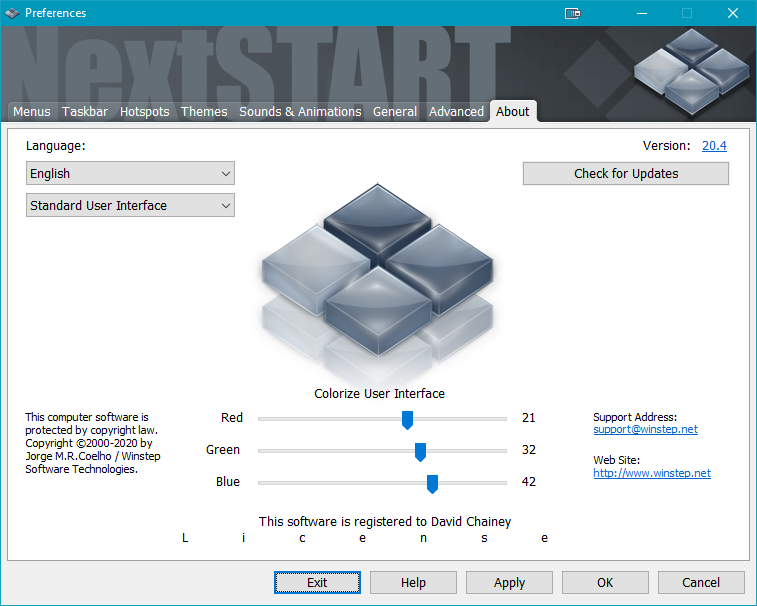Switch to the Advanced tab
This screenshot has height=606, width=757.
pos(456,112)
